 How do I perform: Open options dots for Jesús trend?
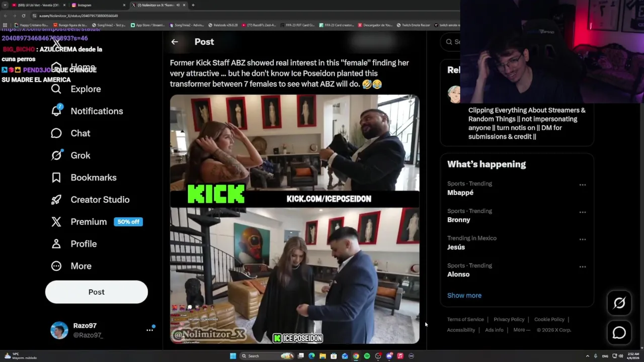pos(582,239)
